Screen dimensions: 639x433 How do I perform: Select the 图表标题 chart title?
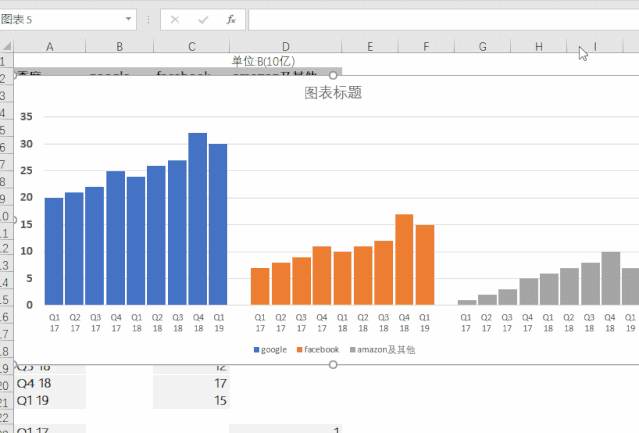click(x=333, y=93)
